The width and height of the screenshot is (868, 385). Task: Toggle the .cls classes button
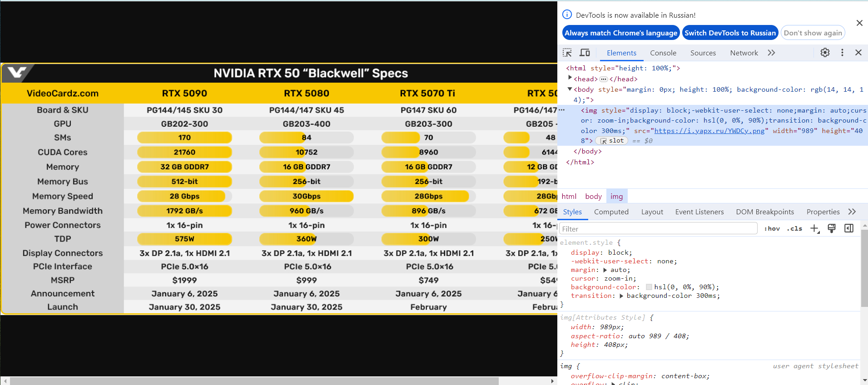[x=794, y=229]
